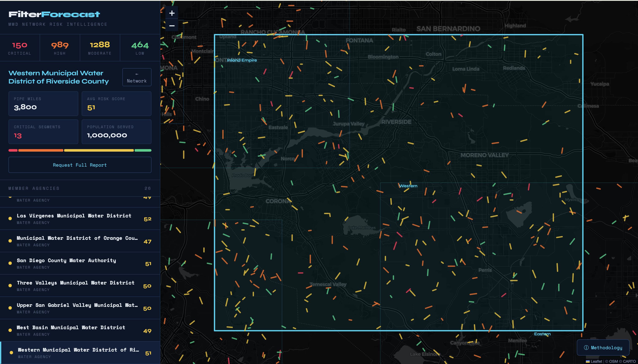Viewport: 638px width, 364px height.
Task: Select San Diego County Water Authority
Action: click(80, 263)
